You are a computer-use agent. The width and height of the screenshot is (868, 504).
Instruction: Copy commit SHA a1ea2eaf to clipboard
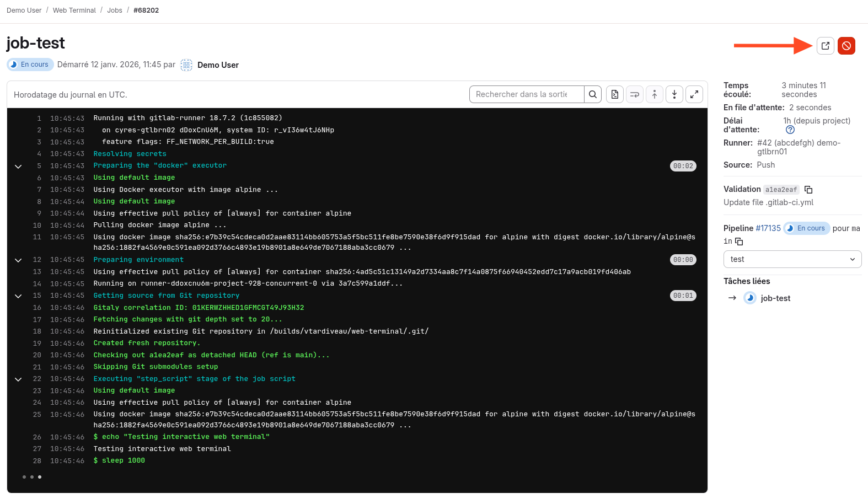808,190
